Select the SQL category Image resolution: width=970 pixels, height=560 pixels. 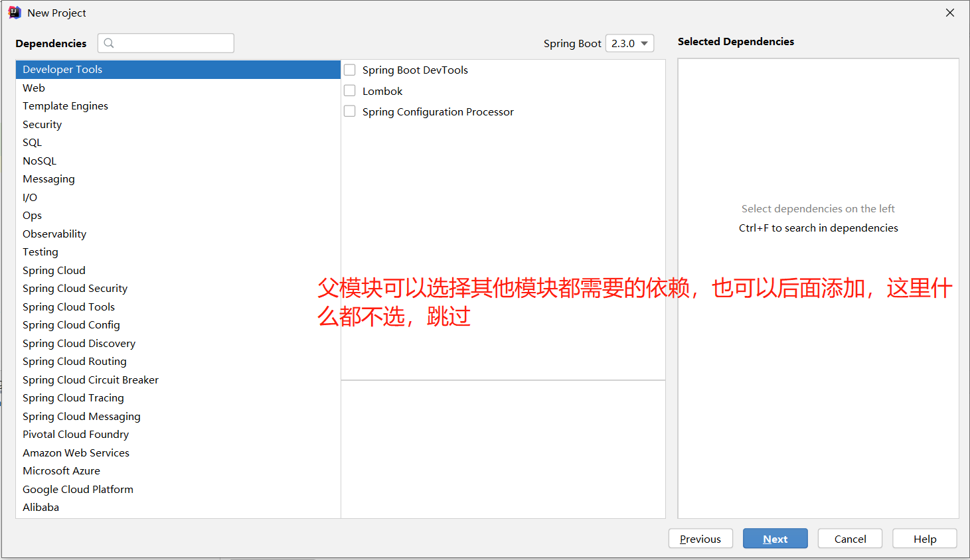click(x=32, y=142)
